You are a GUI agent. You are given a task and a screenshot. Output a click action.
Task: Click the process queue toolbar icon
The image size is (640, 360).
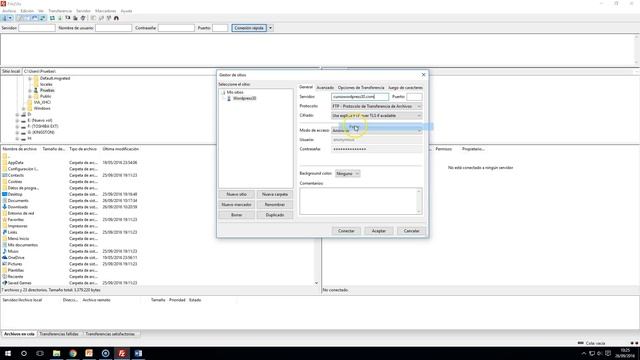point(60,18)
